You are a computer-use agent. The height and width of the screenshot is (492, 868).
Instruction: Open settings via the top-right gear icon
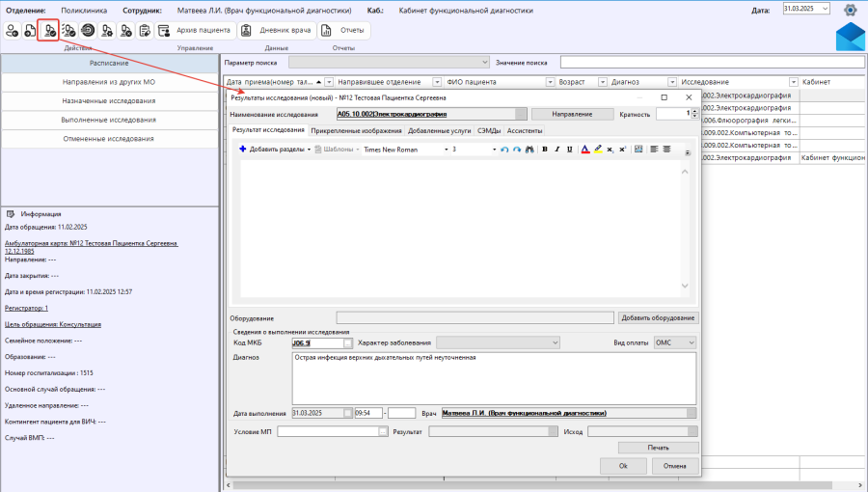[x=850, y=10]
